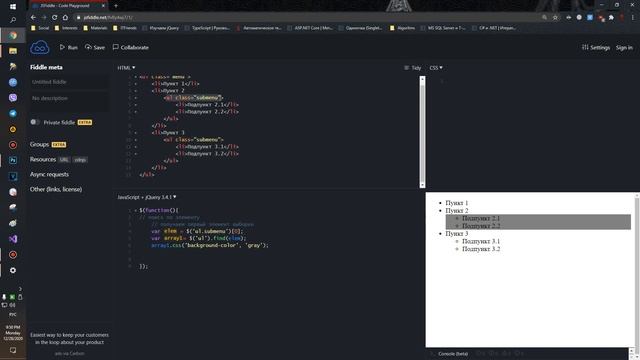Screen dimensions: 640x360
Task: Open the ITFriends bookmarks folder
Action: pos(124,28)
